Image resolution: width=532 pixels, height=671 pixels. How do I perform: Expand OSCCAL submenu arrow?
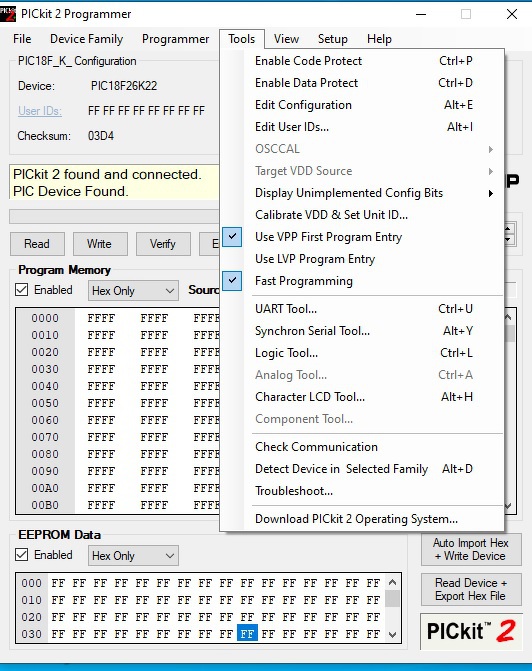(490, 149)
